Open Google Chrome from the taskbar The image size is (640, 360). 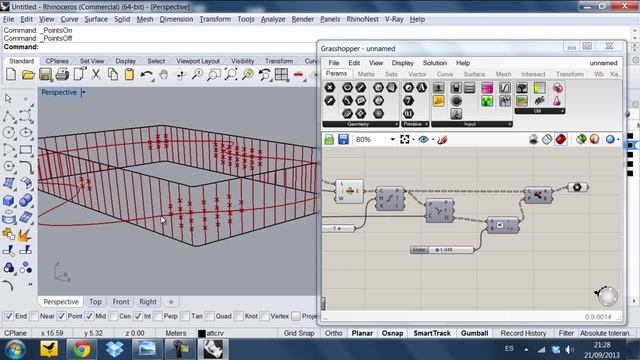(82, 349)
